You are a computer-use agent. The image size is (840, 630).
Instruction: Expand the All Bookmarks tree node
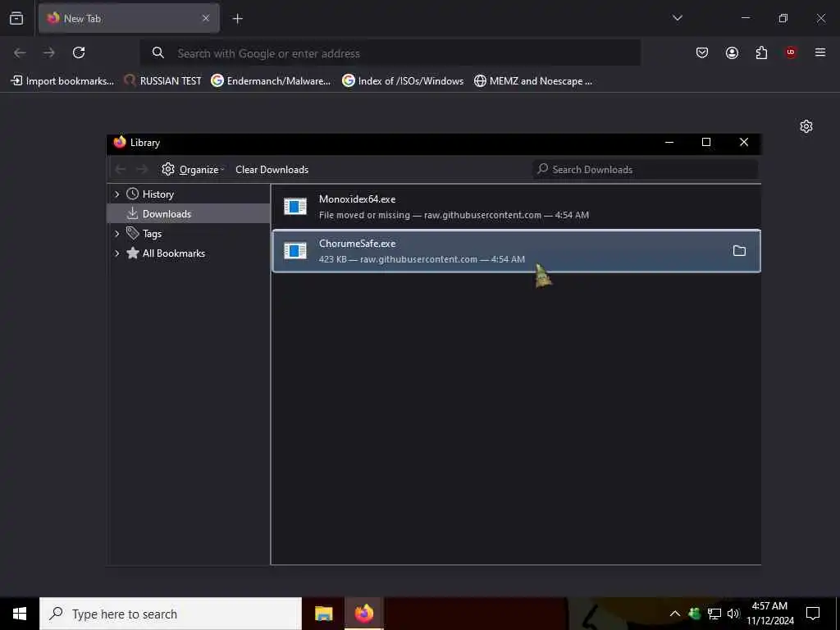pyautogui.click(x=117, y=253)
